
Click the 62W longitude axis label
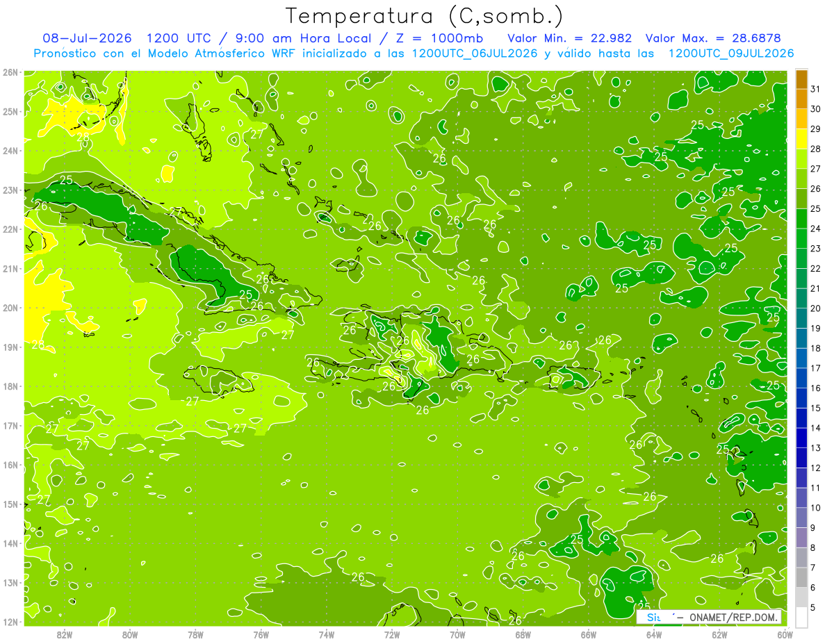(x=719, y=634)
